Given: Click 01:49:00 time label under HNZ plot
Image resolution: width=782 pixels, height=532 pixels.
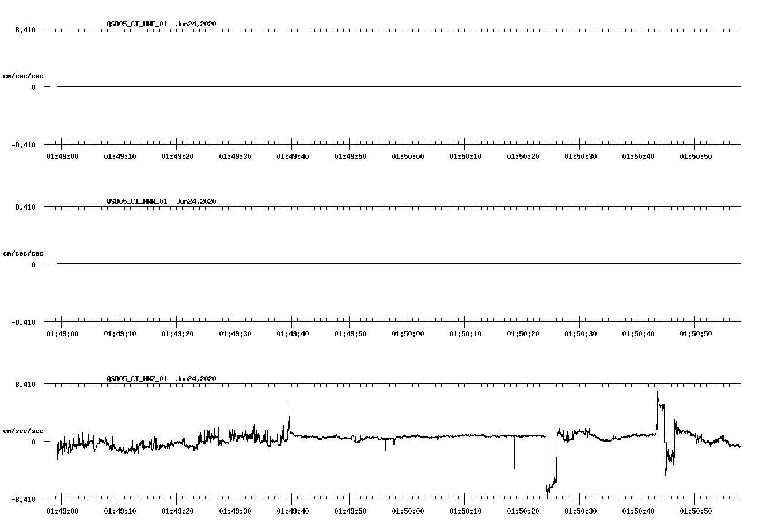Looking at the screenshot, I should [62, 511].
